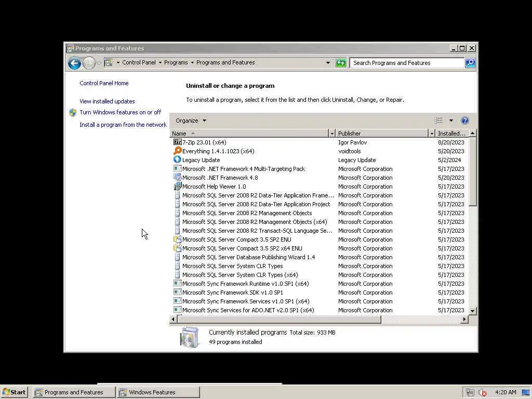Select Sync Services for ADO.NET v2.0 SP1 icon
The image size is (532, 399).
tap(178, 310)
